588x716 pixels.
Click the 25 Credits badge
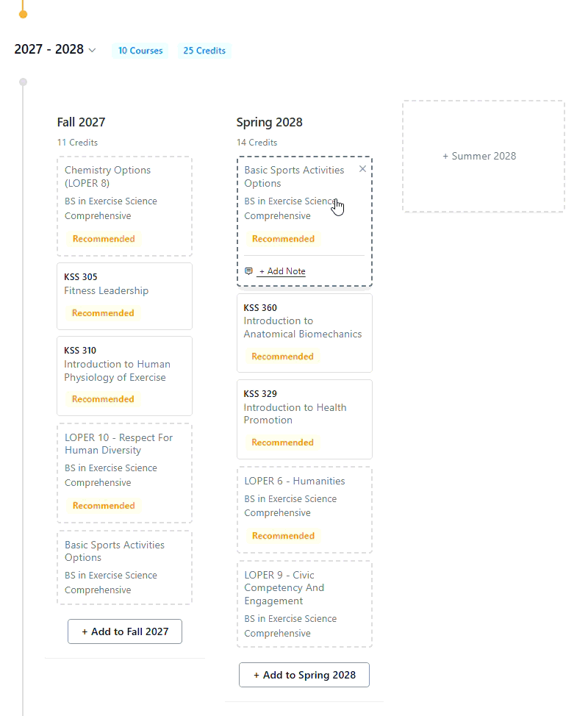click(x=204, y=51)
